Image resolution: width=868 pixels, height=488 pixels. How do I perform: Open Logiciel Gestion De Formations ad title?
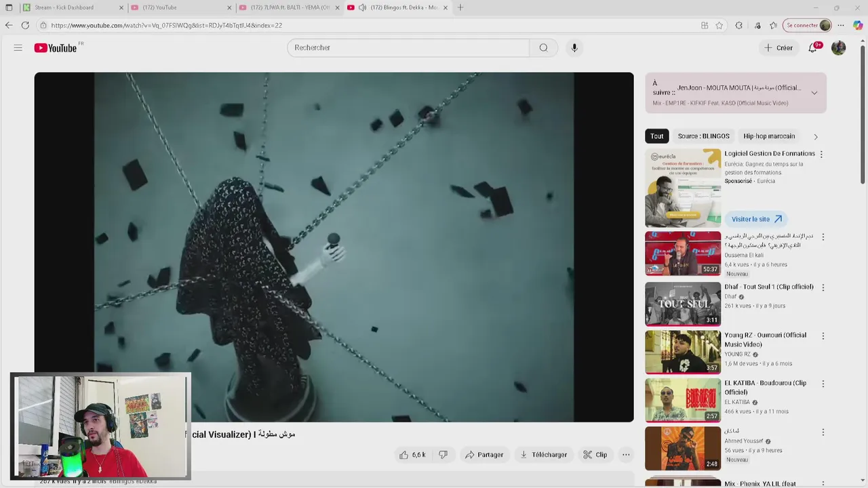pos(770,154)
